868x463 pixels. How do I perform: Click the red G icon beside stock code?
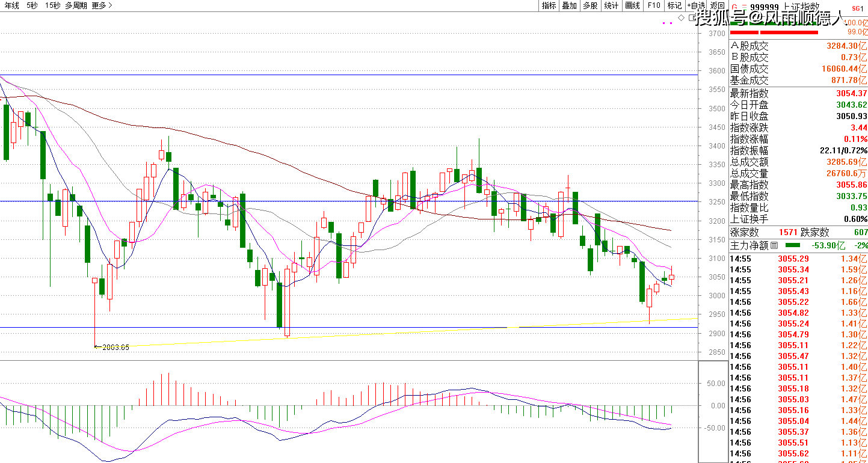click(734, 8)
